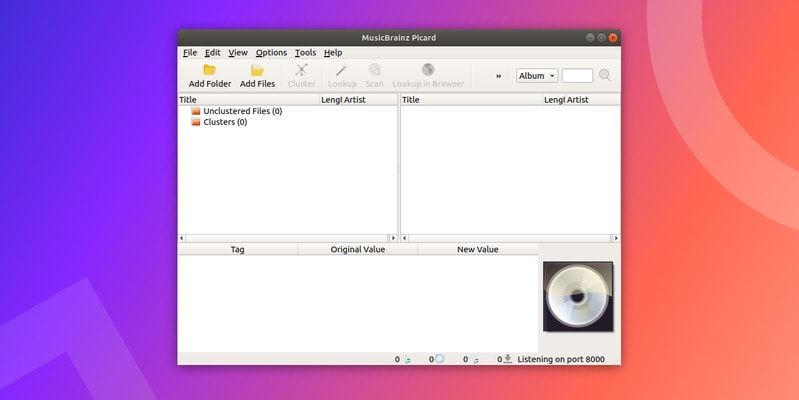
Task: Open the Tools menu
Action: [x=305, y=52]
